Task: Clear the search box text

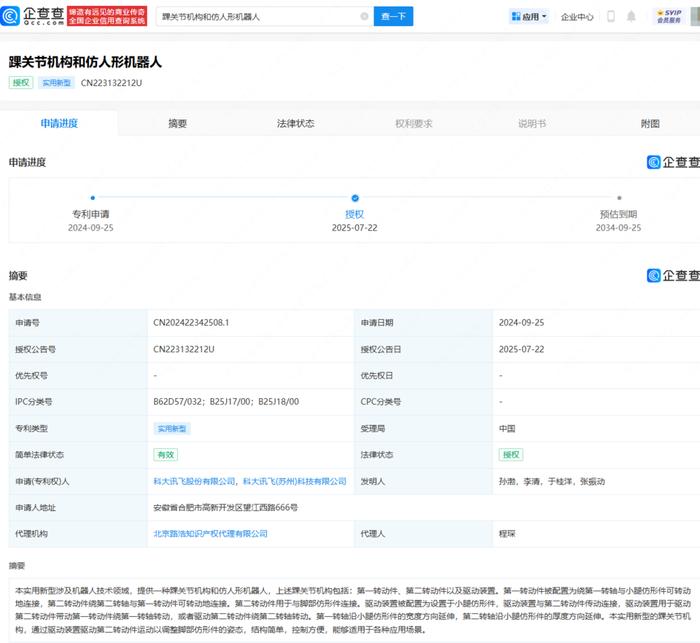Action: 364,17
